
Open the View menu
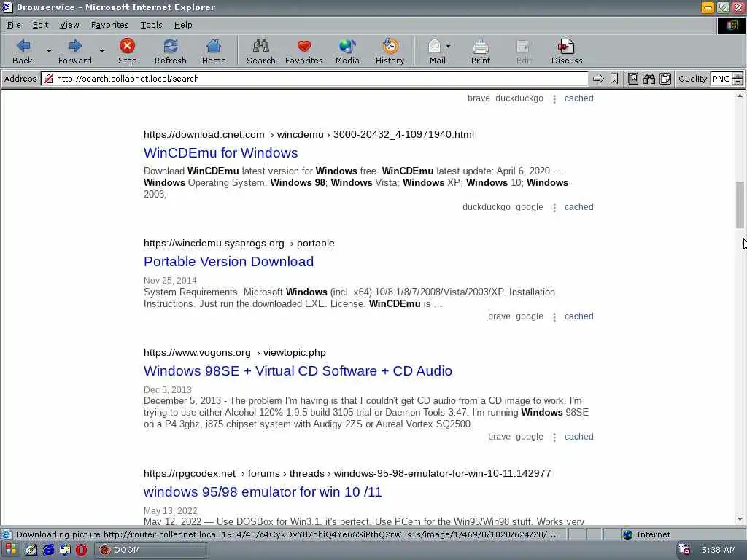coord(69,25)
